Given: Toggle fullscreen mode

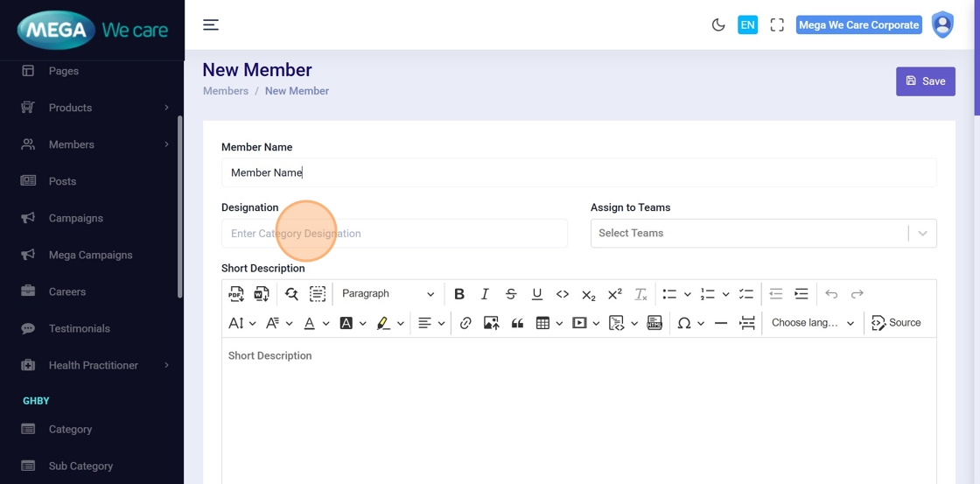Looking at the screenshot, I should point(777,25).
